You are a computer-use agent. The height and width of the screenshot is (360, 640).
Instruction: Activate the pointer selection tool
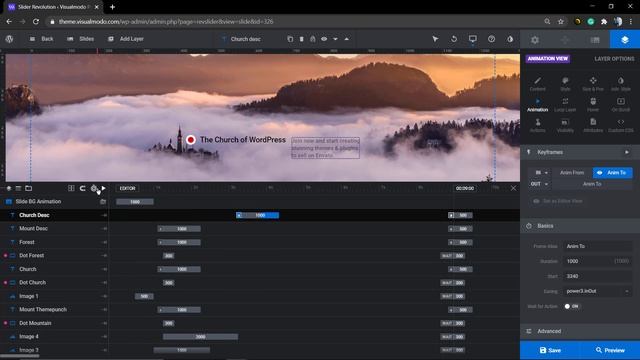coord(435,39)
